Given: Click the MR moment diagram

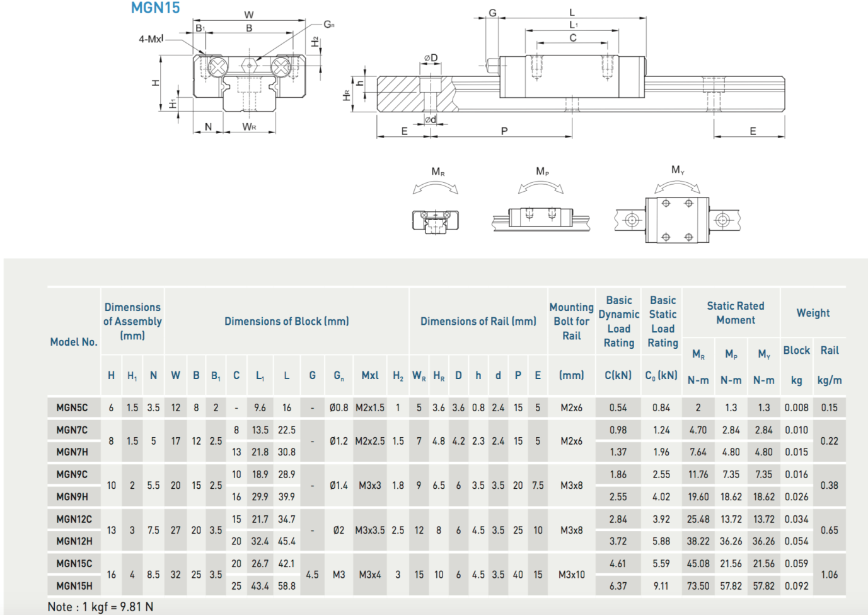Looking at the screenshot, I should click(x=436, y=202).
